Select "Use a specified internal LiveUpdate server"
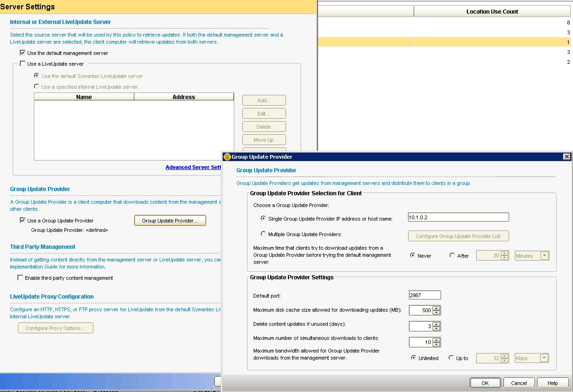This screenshot has width=573, height=392. point(36,86)
